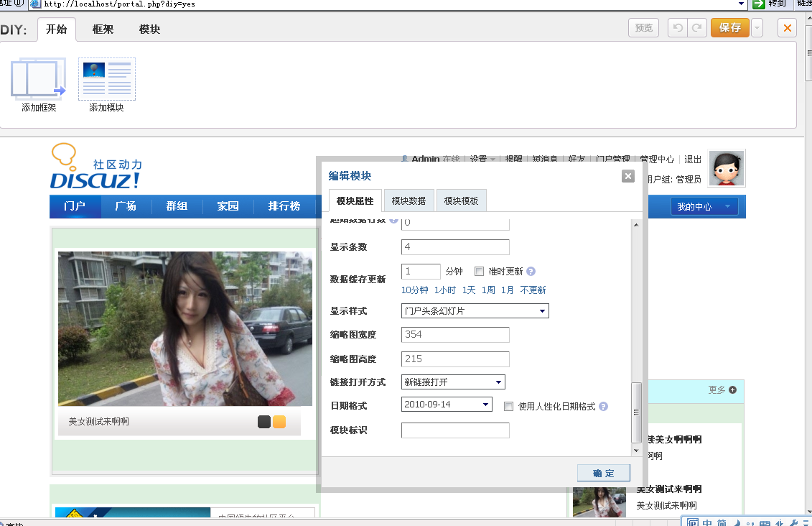
Task: Open the 家园 navigation item
Action: 228,206
